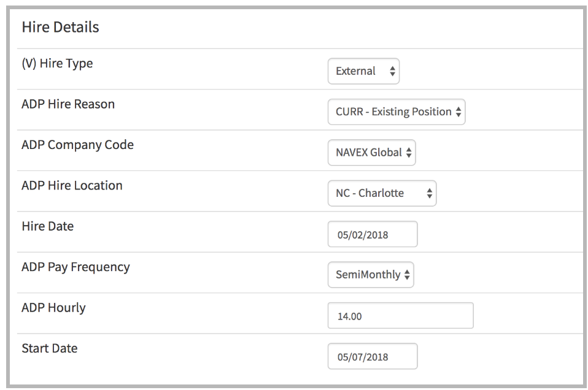Select the ADP Pay Frequency label

77,267
